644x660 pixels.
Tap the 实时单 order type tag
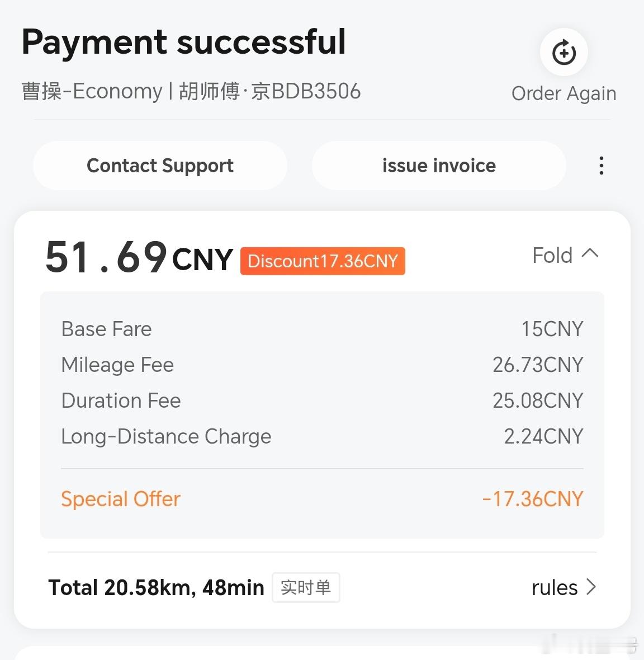tap(306, 587)
